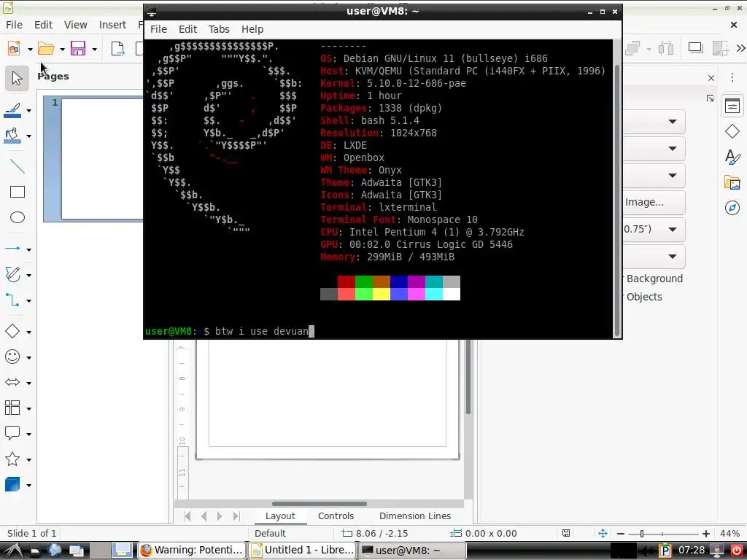Open the Sidebar Settings three-dot menu
Screen dimensions: 747x560
732,77
